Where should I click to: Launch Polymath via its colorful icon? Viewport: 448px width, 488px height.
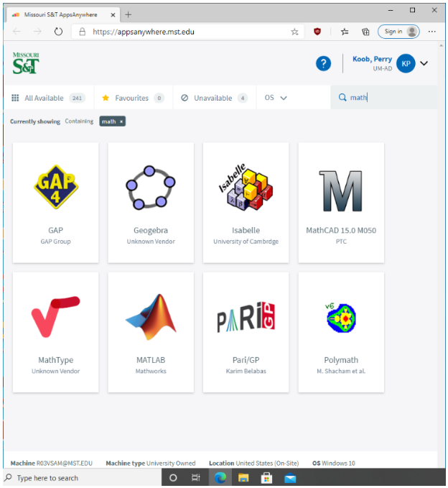(x=341, y=318)
